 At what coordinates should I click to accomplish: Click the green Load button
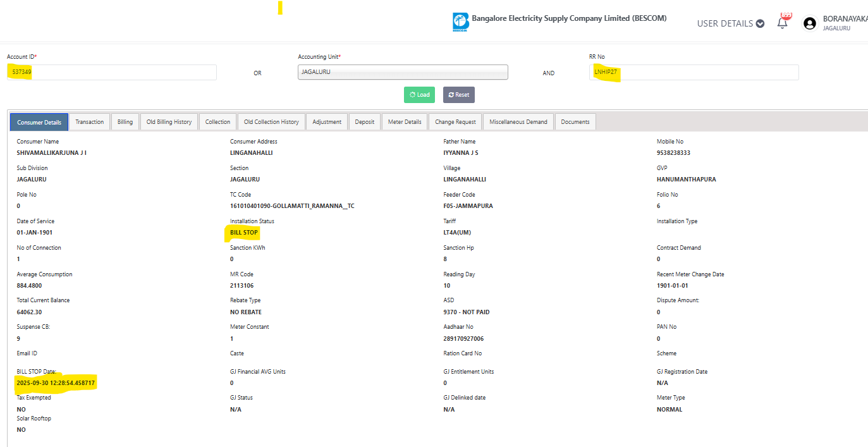[x=419, y=95]
